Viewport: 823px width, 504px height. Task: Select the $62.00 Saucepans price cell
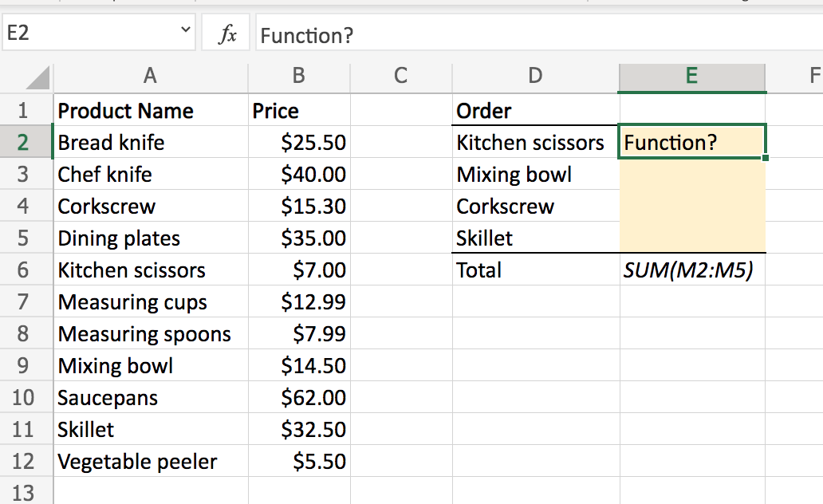(x=299, y=398)
